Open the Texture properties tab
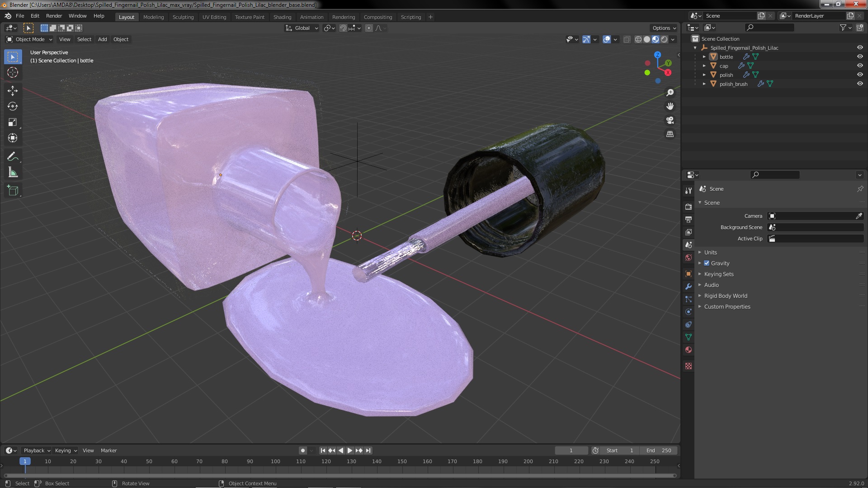The height and width of the screenshot is (488, 868). (x=689, y=366)
